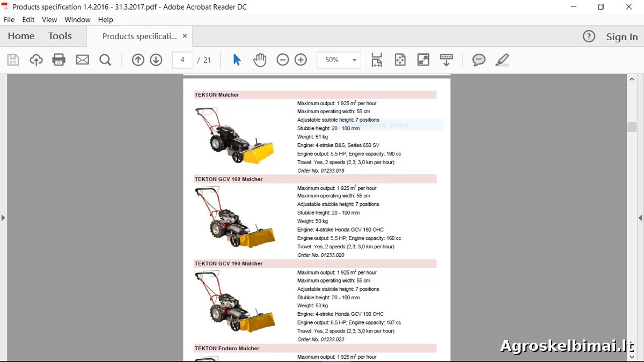Click the 'TEKTON Enduro Mulcher' heading
Screen dimensions: 644x362
click(227, 349)
